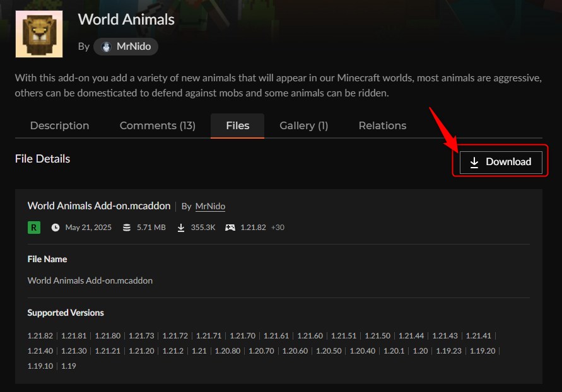Click supported version 1.20.50

329,351
